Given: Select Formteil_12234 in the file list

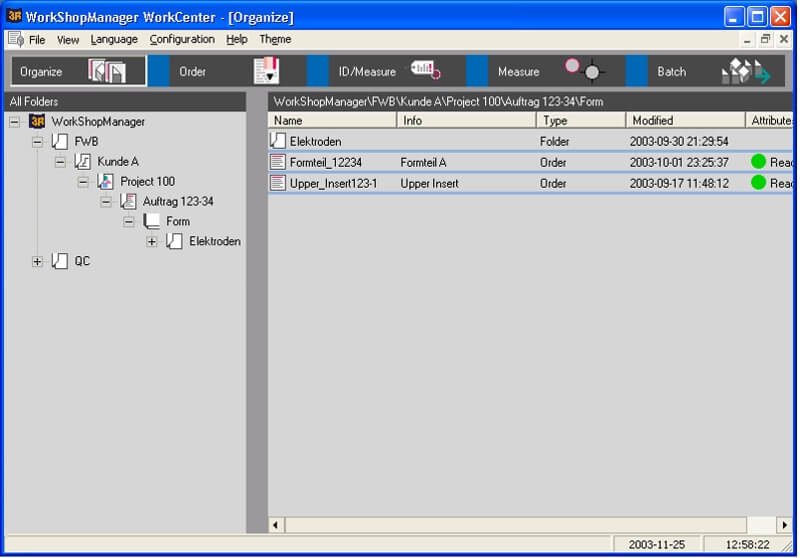Looking at the screenshot, I should pos(326,163).
